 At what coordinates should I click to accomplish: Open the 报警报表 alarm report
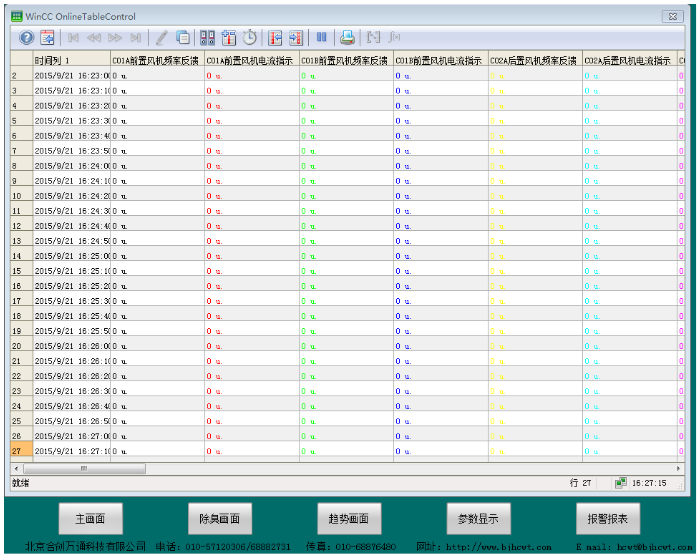tap(608, 519)
